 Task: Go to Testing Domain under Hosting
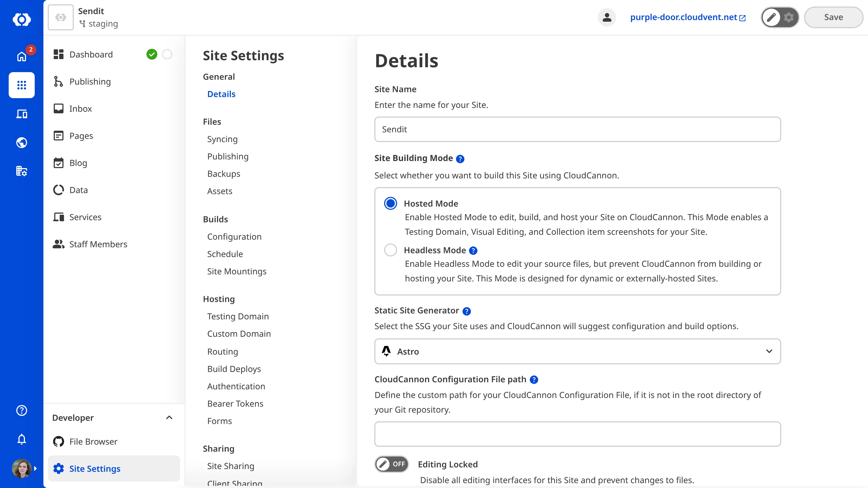(x=238, y=316)
